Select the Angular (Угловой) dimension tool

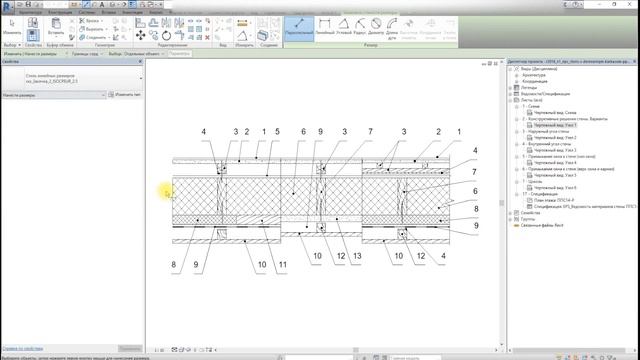click(344, 27)
